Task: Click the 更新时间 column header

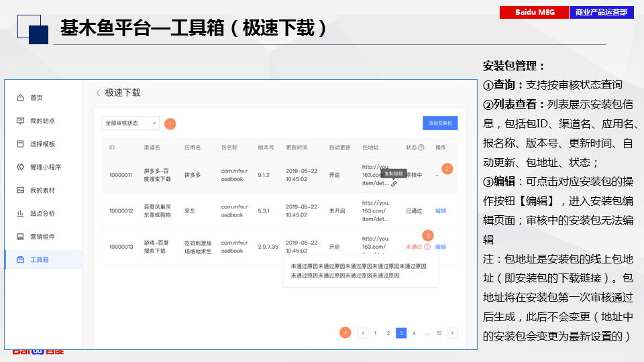Action: click(297, 147)
